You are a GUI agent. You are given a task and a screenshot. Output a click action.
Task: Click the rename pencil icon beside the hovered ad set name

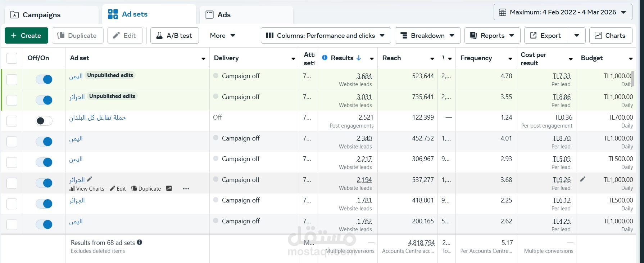[90, 179]
